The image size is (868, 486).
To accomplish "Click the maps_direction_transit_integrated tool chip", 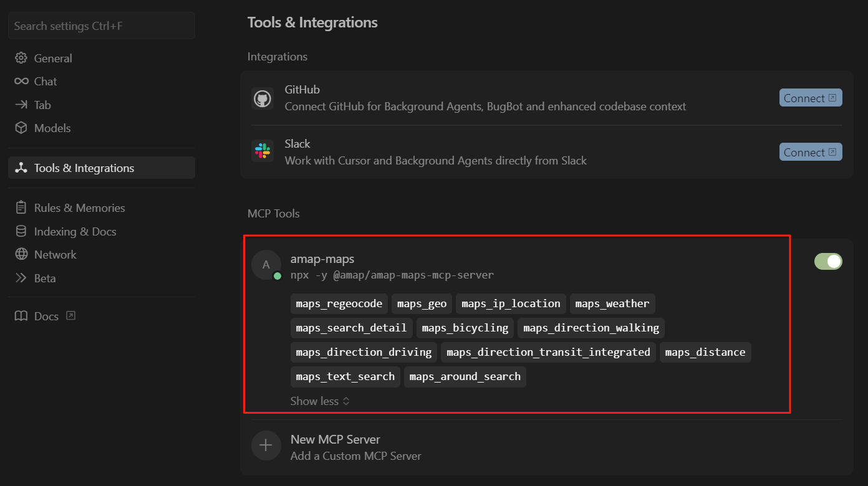I will 548,352.
